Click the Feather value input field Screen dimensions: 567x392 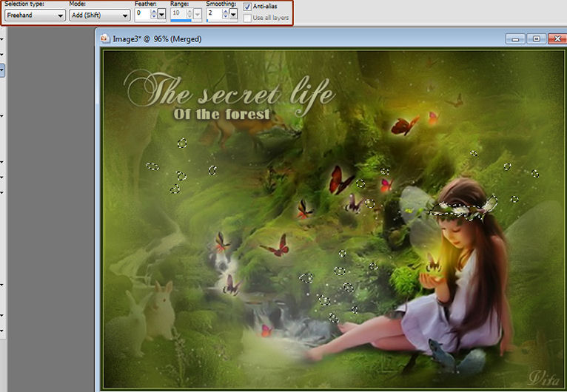coord(142,14)
